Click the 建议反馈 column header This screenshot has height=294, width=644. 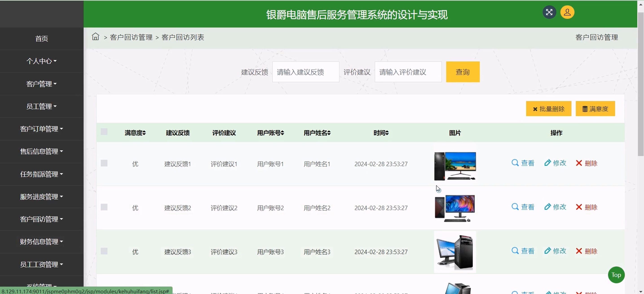tap(178, 133)
